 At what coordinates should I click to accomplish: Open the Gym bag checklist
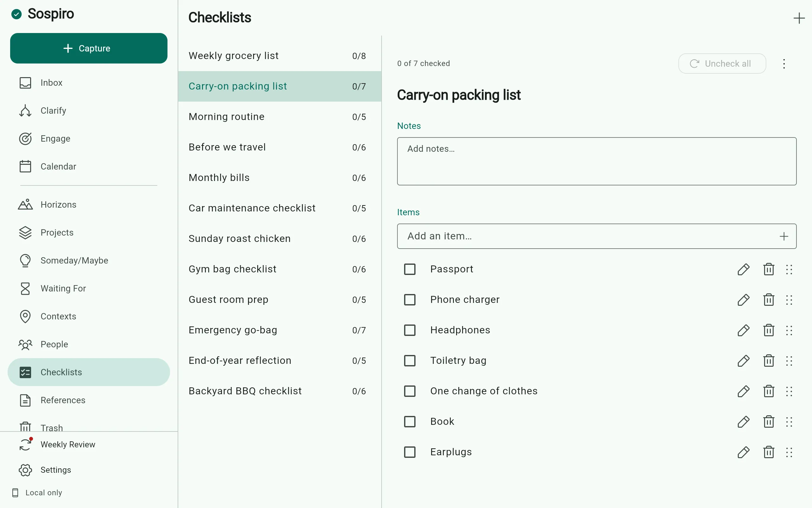point(279,269)
